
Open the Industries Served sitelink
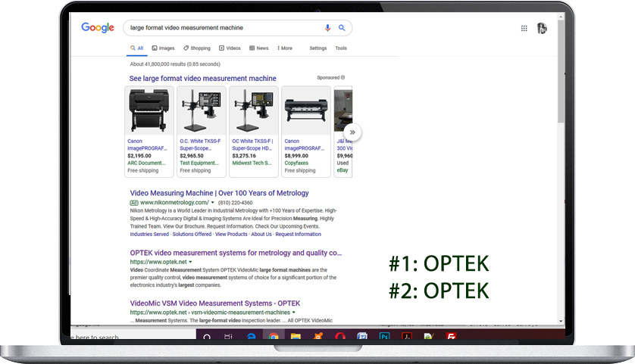149,234
